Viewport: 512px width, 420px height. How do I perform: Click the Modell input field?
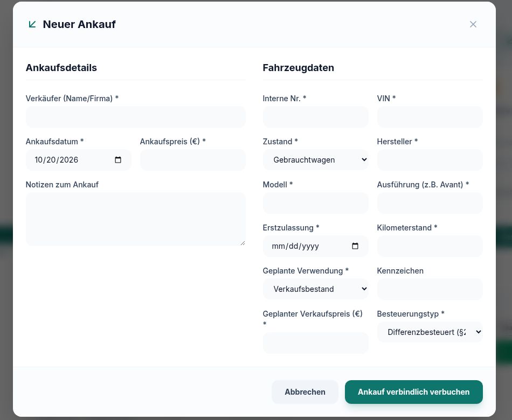coord(315,203)
